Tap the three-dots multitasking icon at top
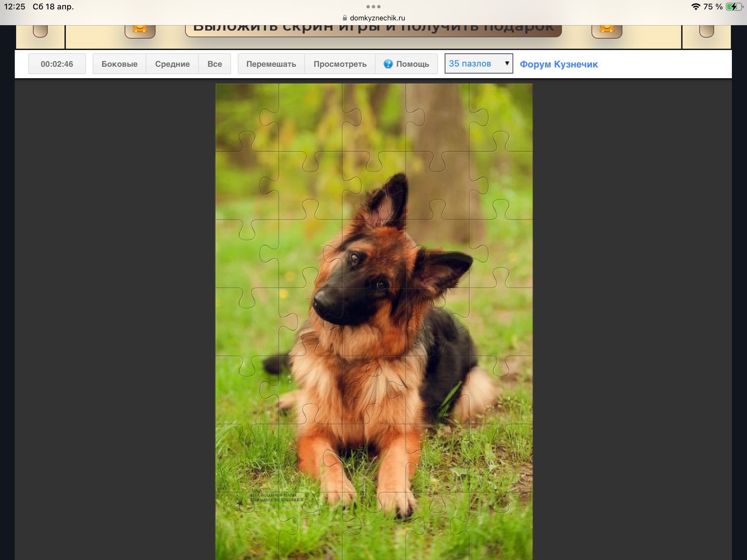This screenshot has width=747, height=560. click(373, 6)
